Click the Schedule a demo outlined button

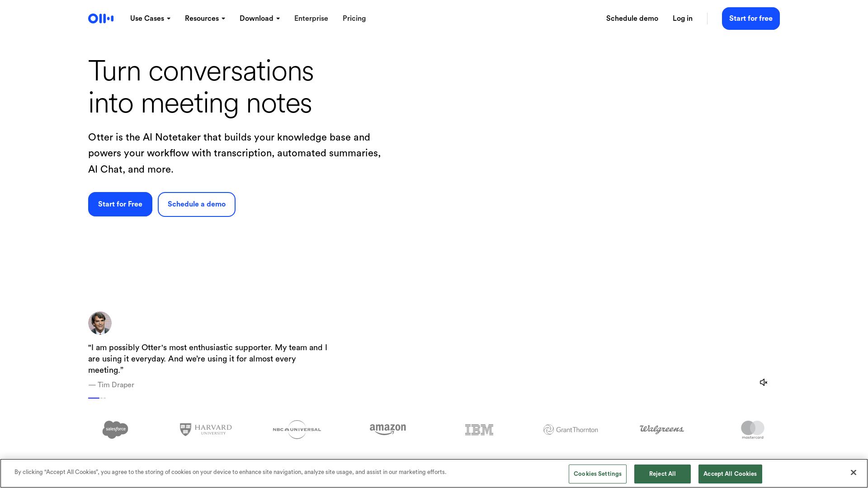click(x=197, y=204)
